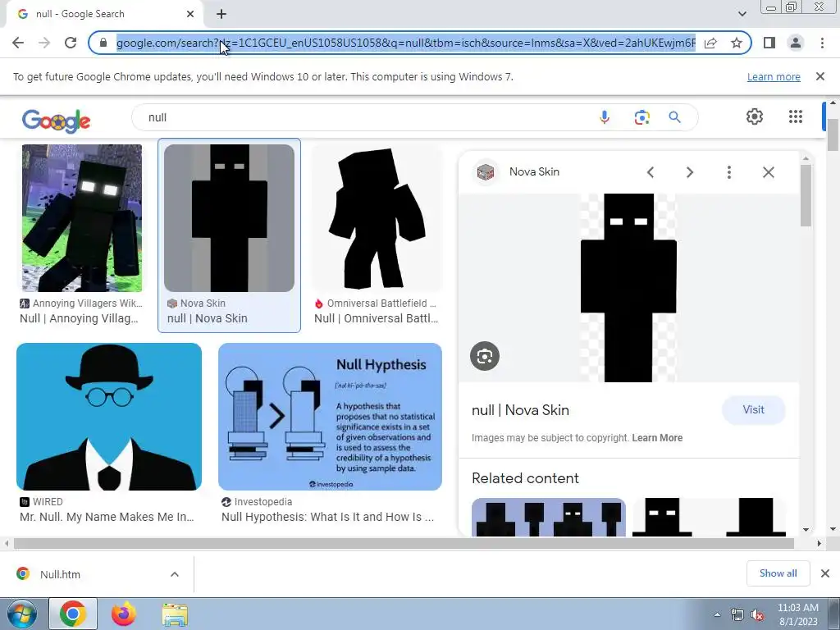Click the horizontal page scrollbar
Screen dimensions: 840x630
pyautogui.click(x=404, y=543)
